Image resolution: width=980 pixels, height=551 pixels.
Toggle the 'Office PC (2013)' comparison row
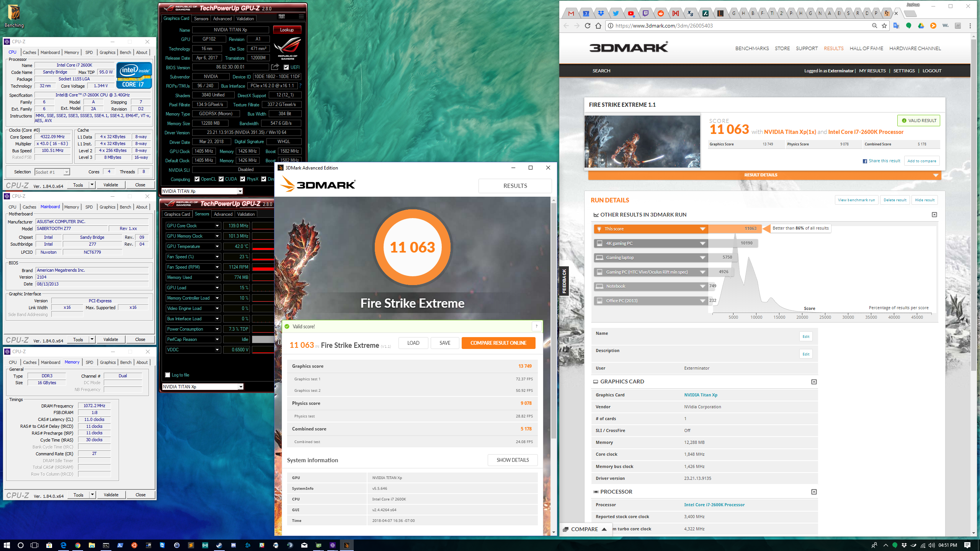point(650,301)
